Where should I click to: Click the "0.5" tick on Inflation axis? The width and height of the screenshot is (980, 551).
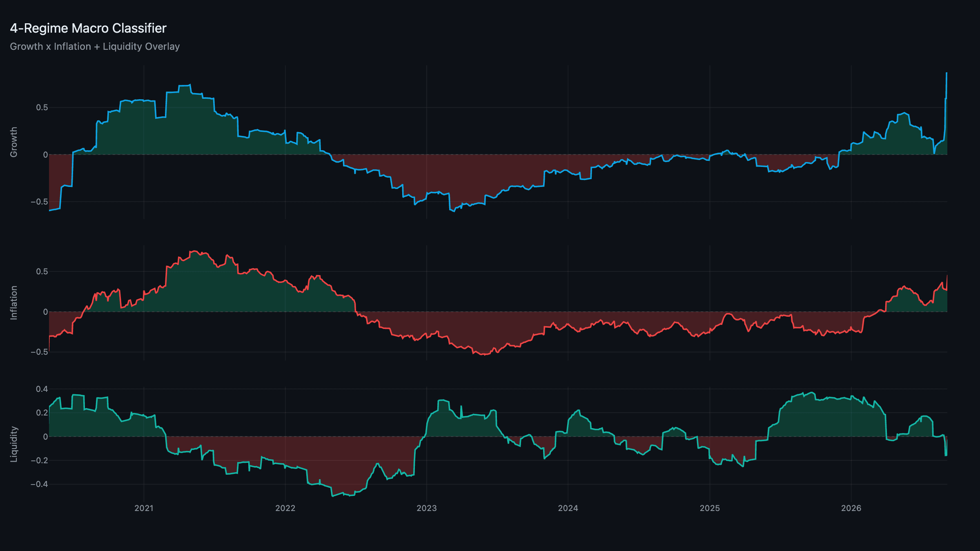42,271
